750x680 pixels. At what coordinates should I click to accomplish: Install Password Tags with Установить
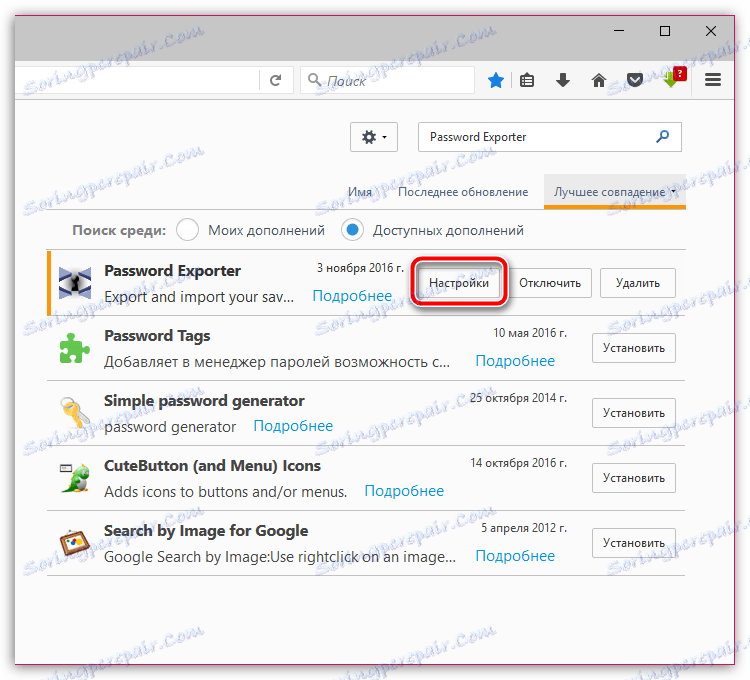click(x=634, y=348)
